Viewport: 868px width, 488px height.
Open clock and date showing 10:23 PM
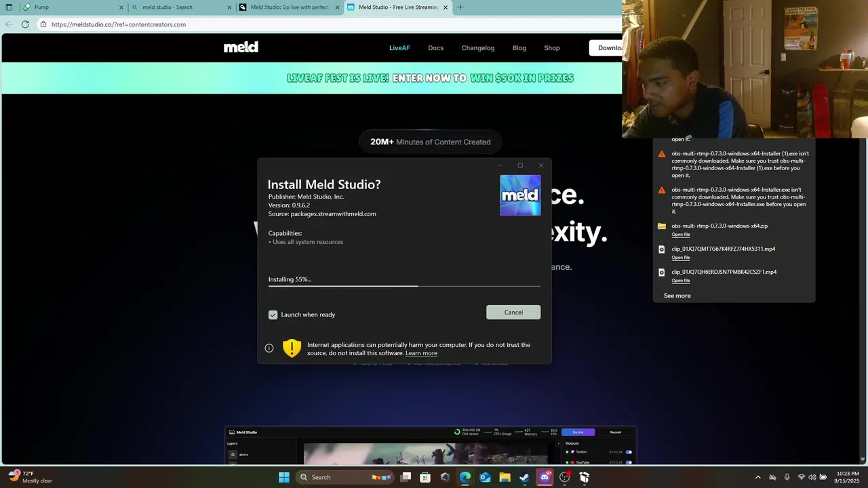(848, 477)
